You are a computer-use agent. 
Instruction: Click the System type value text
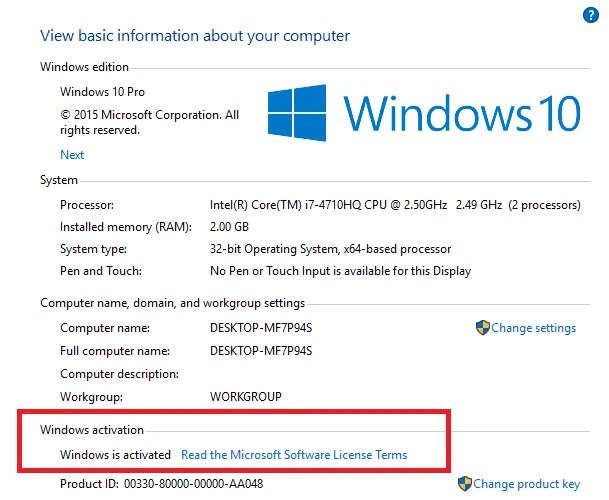331,249
